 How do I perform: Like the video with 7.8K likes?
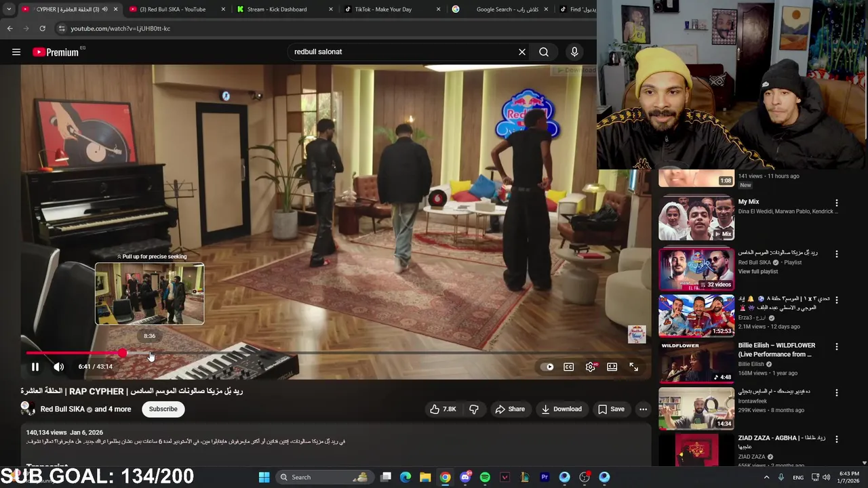click(443, 409)
